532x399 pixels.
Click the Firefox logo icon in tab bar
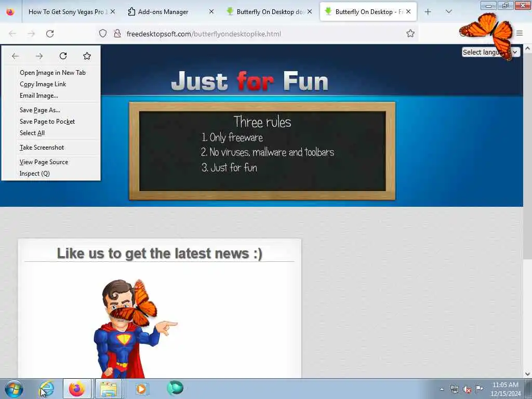tap(10, 12)
